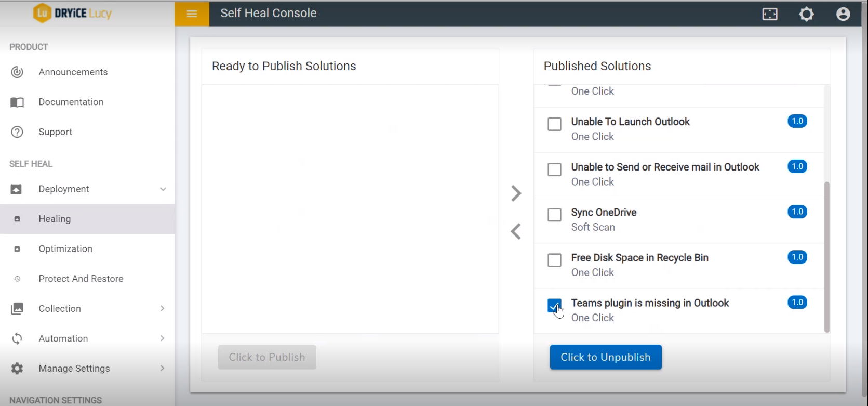
Task: Check the Unable To Launch Outlook checkbox
Action: (x=554, y=124)
